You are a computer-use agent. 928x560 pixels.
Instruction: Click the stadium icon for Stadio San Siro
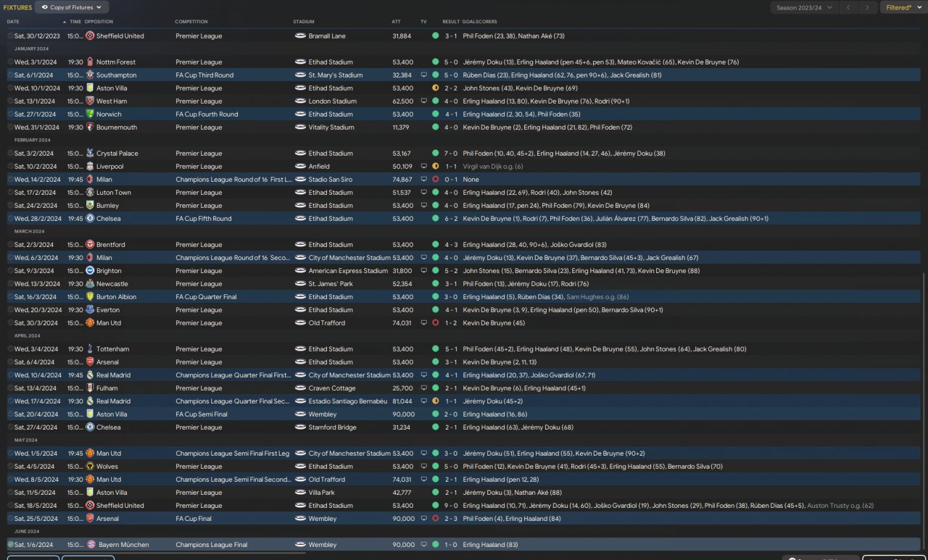click(x=300, y=180)
